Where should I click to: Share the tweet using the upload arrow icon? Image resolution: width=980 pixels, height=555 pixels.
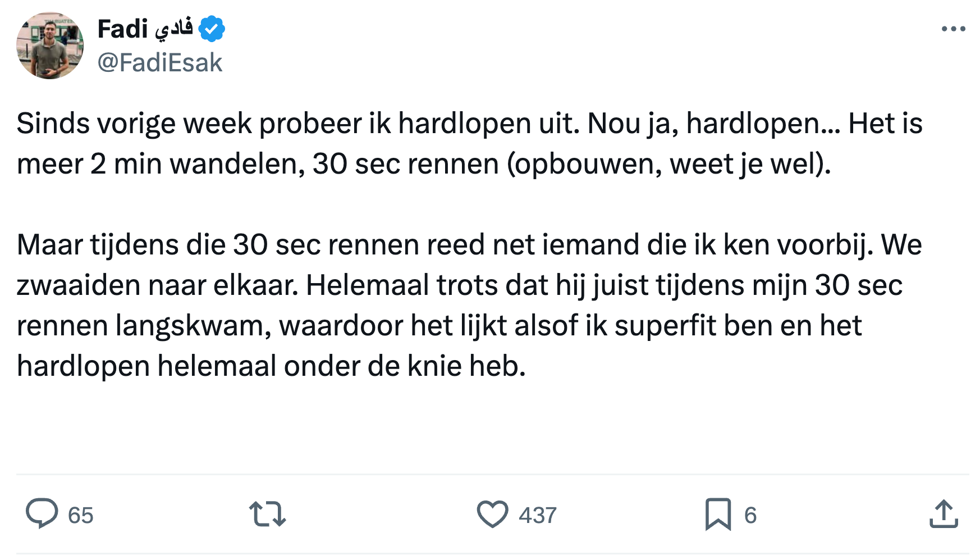944,514
